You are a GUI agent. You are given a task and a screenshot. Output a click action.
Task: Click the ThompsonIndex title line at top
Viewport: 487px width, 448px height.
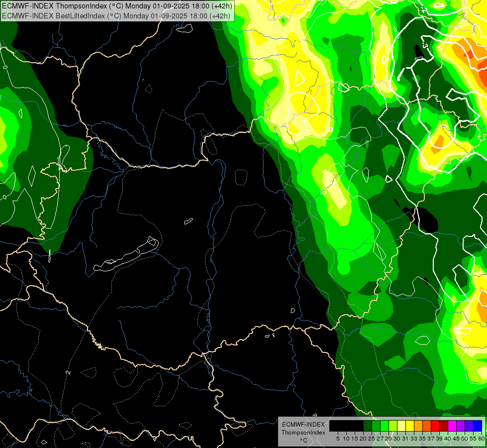tap(117, 5)
